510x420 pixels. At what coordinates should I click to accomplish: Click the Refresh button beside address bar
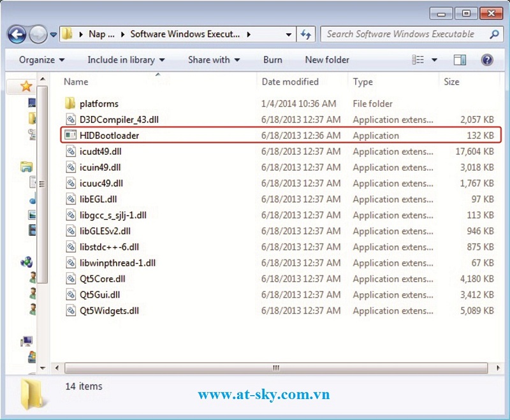306,34
